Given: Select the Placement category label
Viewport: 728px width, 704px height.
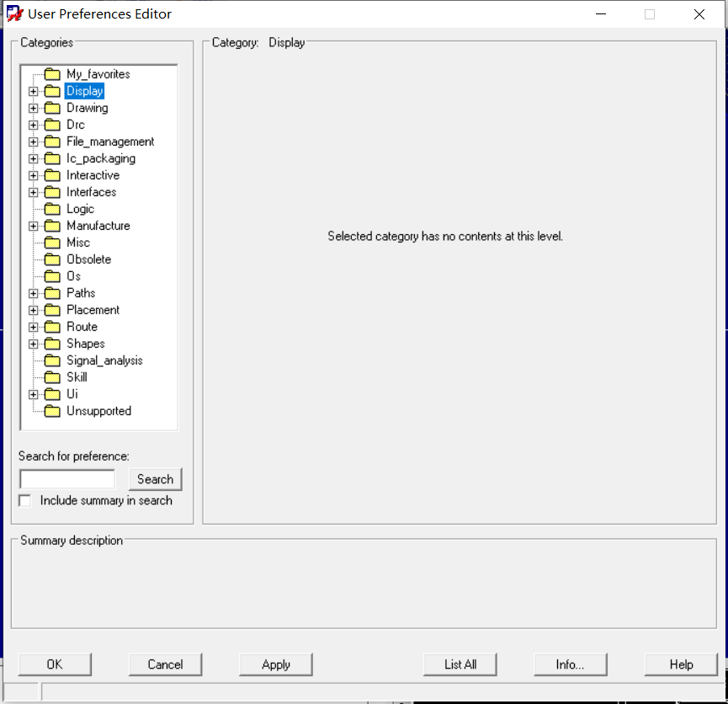Looking at the screenshot, I should pos(93,310).
